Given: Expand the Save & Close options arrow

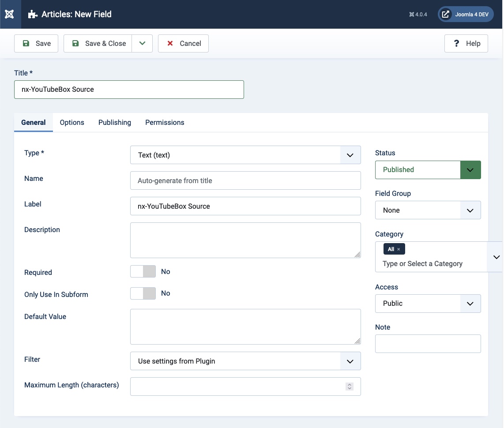Looking at the screenshot, I should click(142, 43).
